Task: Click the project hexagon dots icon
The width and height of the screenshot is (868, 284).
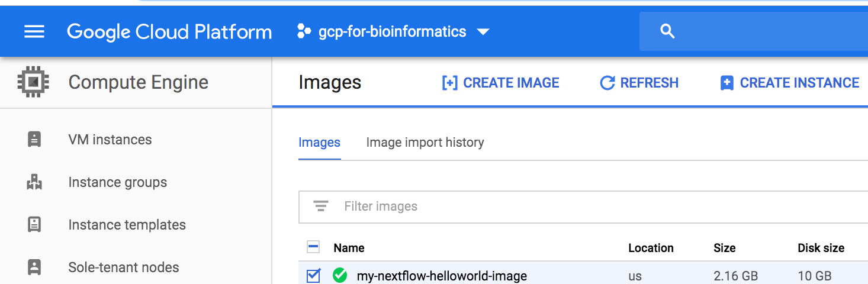Action: [x=304, y=31]
